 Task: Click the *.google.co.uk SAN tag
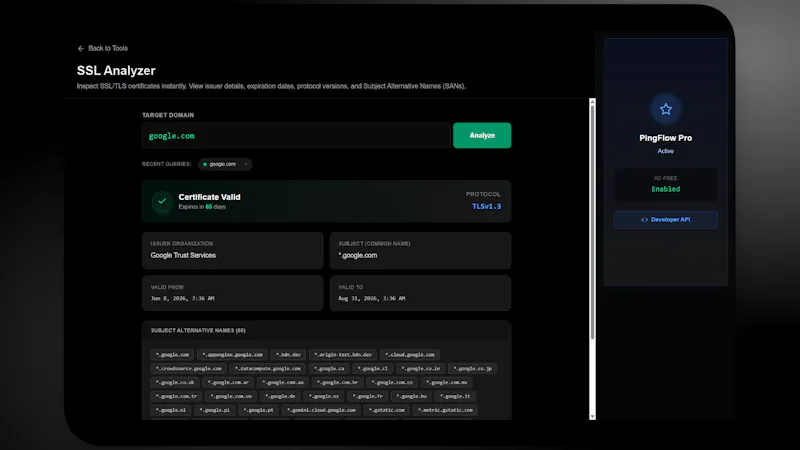coord(174,382)
